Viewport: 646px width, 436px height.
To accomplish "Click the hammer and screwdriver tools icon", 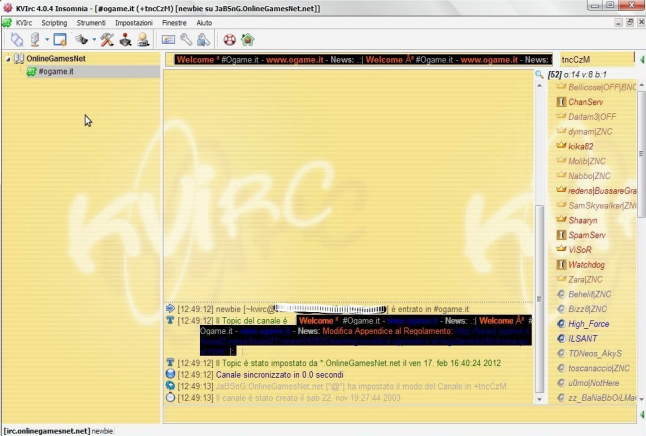I will click(107, 40).
